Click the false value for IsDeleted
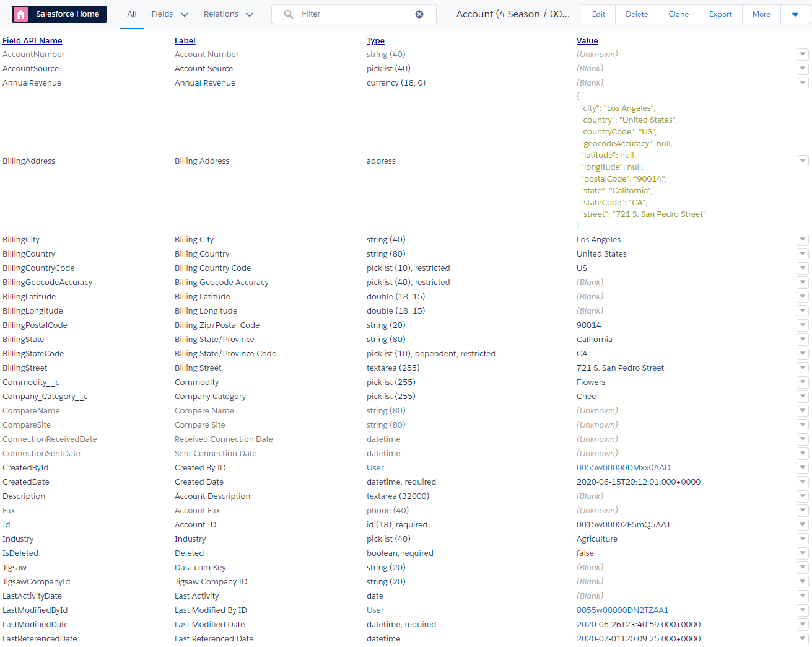Viewport: 812px width, 647px height. tap(585, 553)
